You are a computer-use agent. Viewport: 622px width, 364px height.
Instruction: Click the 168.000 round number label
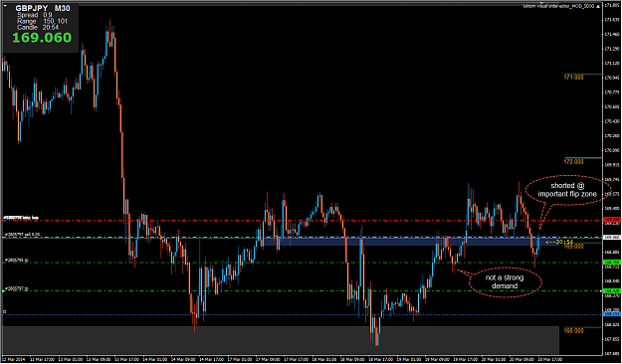point(573,331)
